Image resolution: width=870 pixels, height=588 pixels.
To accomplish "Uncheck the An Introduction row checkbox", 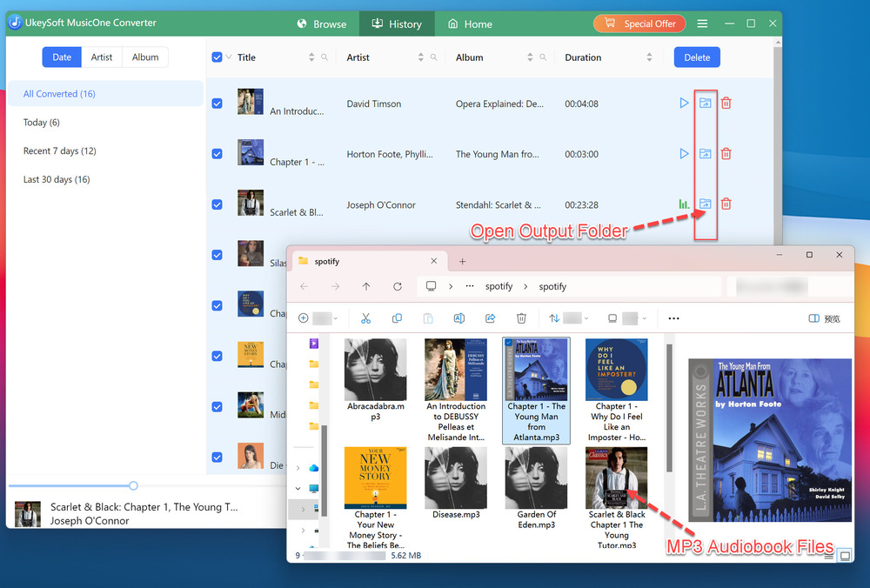I will click(x=217, y=104).
